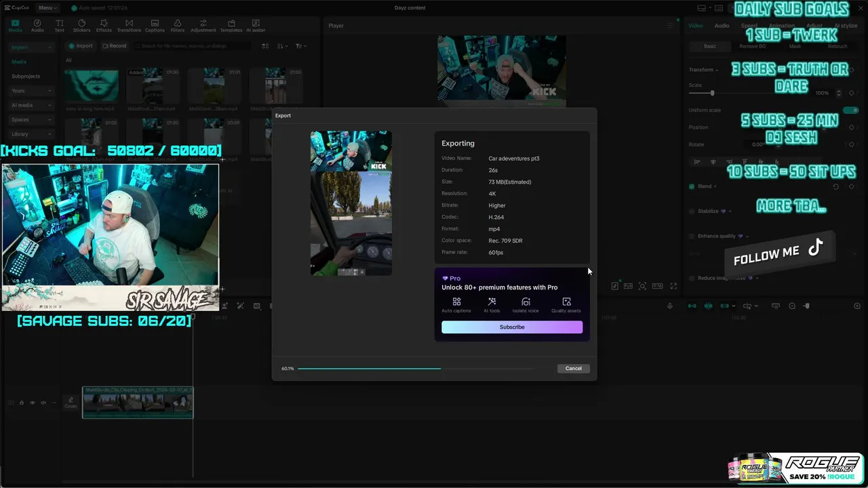Image resolution: width=868 pixels, height=488 pixels.
Task: Collapse the Import section in sidebar
Action: point(31,47)
